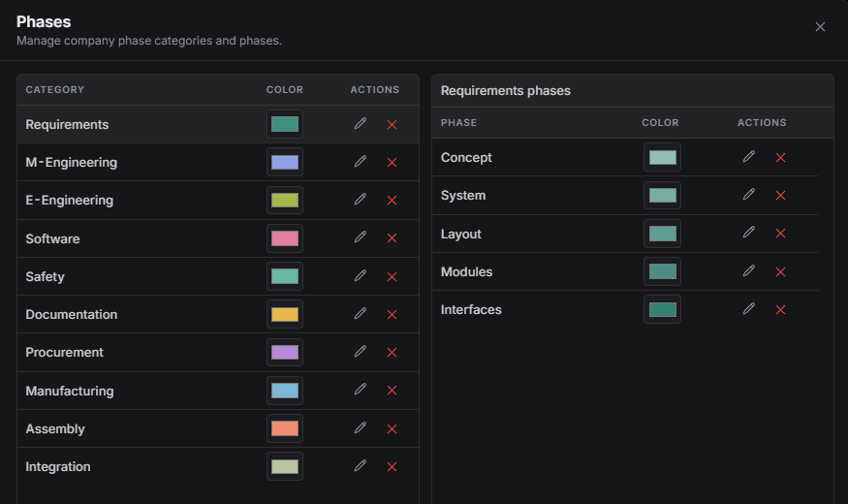Open the Concept phase color swatch

tap(663, 157)
